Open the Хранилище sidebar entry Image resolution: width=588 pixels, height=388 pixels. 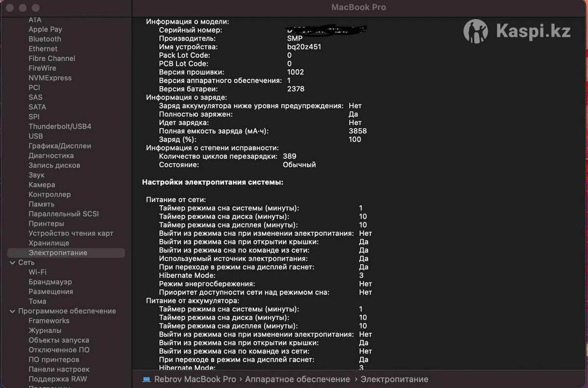pyautogui.click(x=49, y=243)
